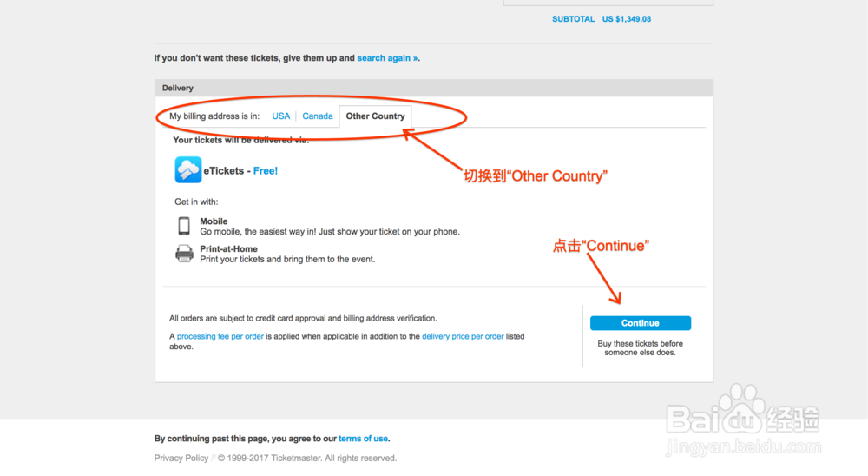868x476 pixels.
Task: Open the delivery price per order link
Action: (x=463, y=336)
